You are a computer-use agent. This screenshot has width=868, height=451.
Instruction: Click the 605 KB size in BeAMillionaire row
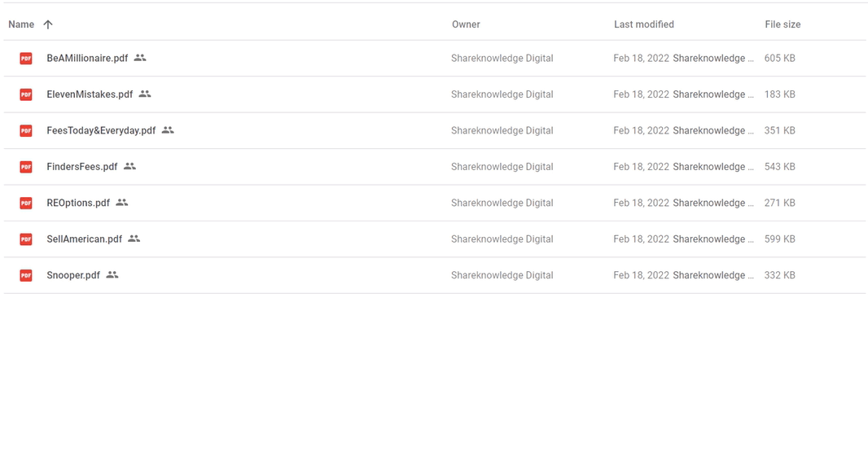tap(779, 58)
